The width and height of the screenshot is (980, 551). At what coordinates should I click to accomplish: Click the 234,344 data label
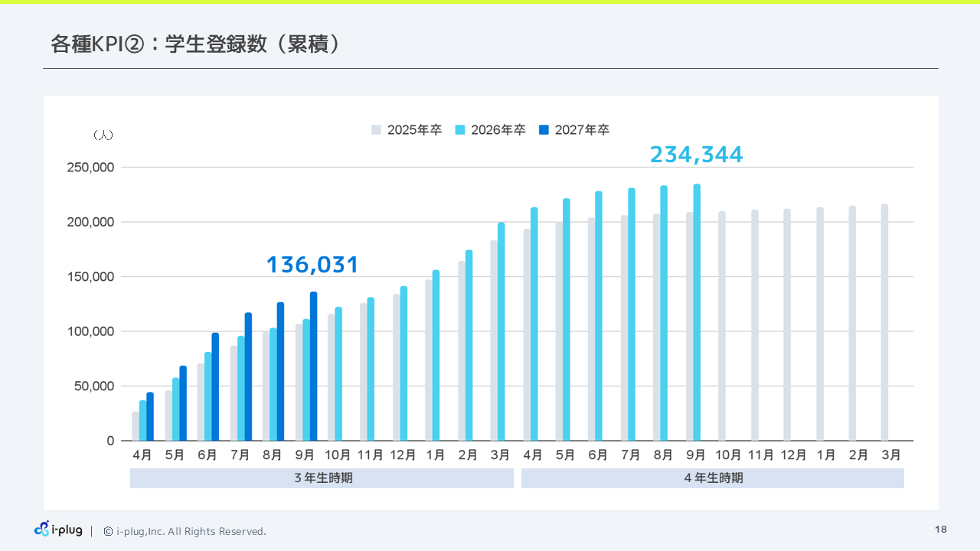[697, 155]
